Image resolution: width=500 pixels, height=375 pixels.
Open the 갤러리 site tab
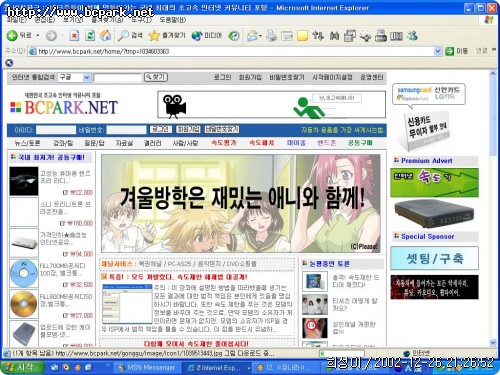(x=152, y=143)
